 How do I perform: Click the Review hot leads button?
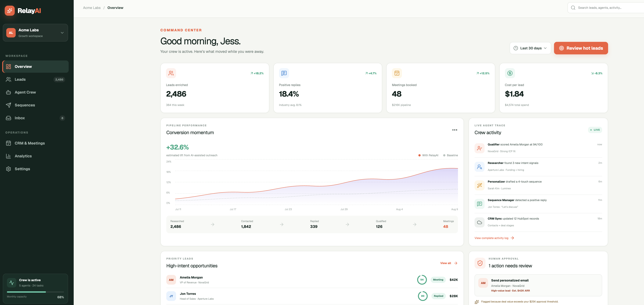[x=581, y=48]
